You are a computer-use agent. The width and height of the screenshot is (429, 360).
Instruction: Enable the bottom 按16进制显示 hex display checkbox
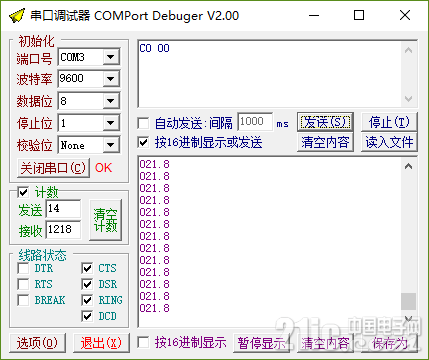coord(143,342)
